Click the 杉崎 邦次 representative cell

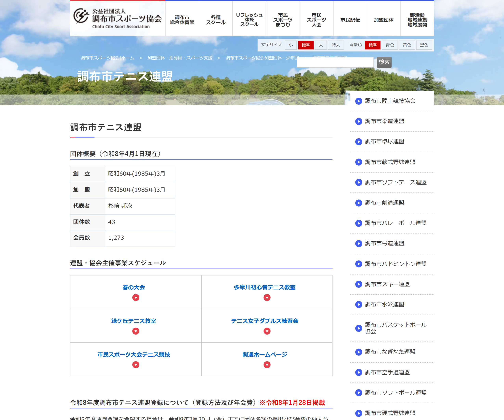click(x=140, y=206)
